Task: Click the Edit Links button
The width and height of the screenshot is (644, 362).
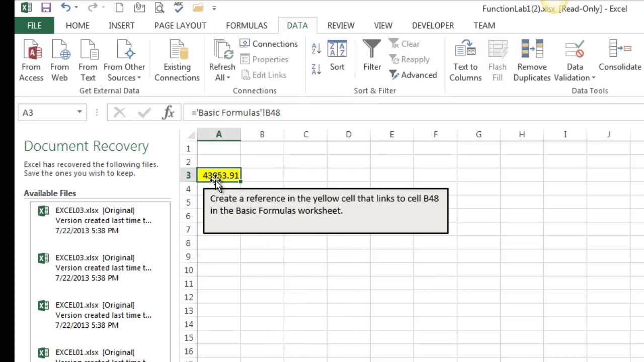Action: point(264,75)
